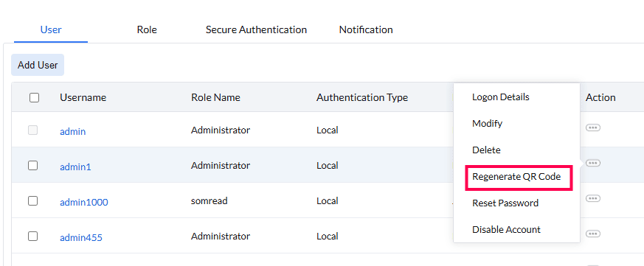Click the Authentication Type column header
The image size is (644, 266).
pyautogui.click(x=362, y=97)
